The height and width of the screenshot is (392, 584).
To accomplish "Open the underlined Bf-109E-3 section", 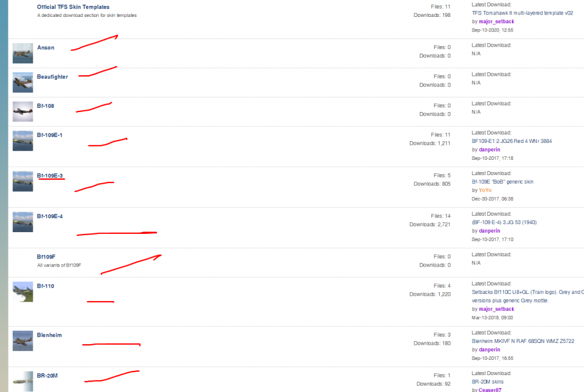I will coord(50,176).
